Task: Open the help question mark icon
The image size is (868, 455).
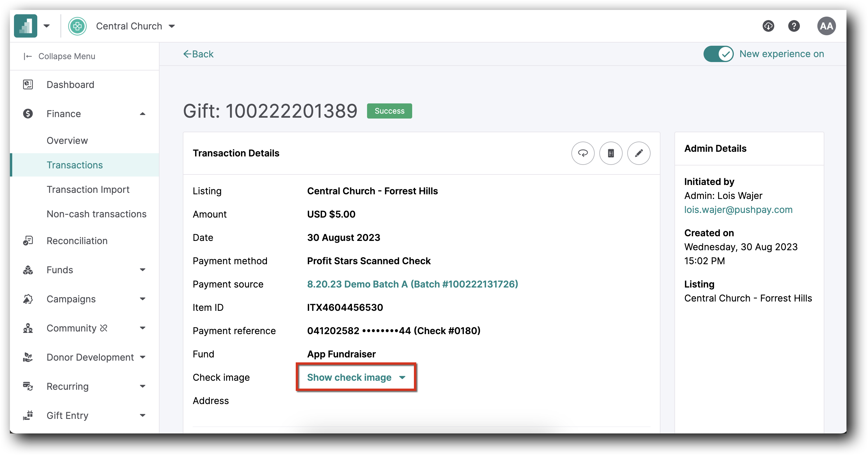Action: point(794,26)
